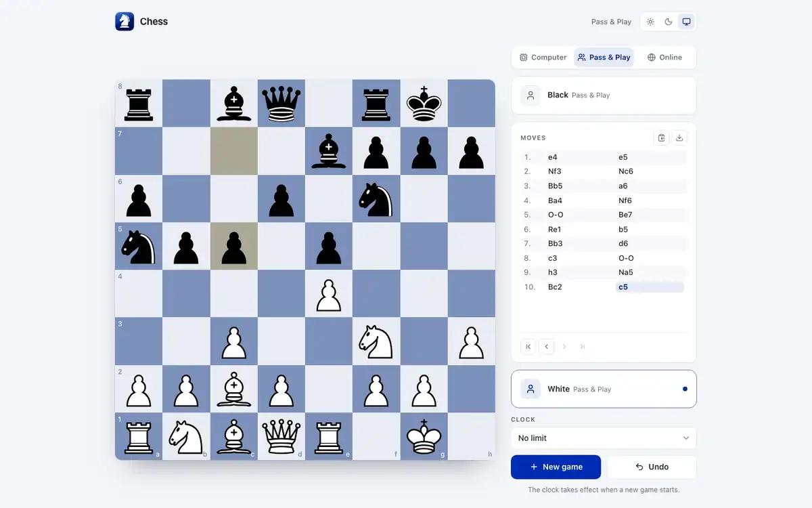Pick the white bishop on c2

pyautogui.click(x=234, y=389)
